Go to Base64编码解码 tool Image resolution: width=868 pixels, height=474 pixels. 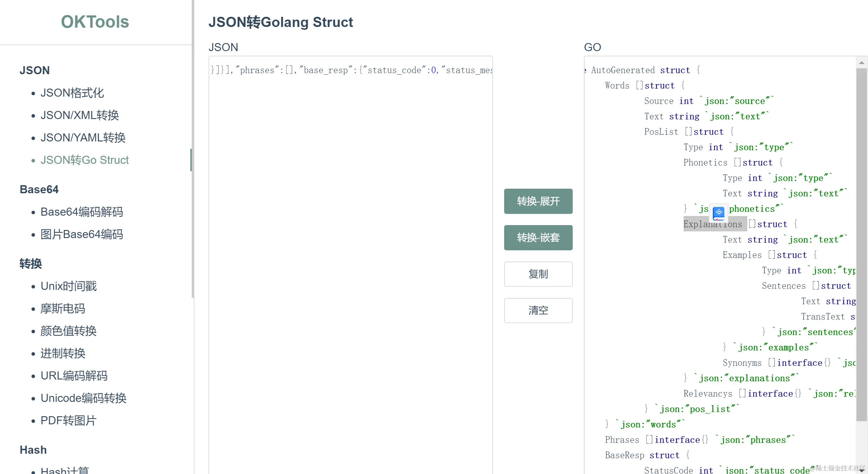82,212
